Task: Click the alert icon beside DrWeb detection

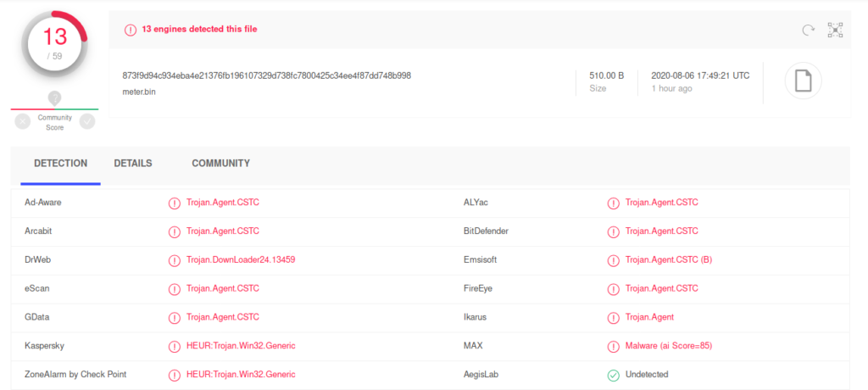Action: point(174,259)
